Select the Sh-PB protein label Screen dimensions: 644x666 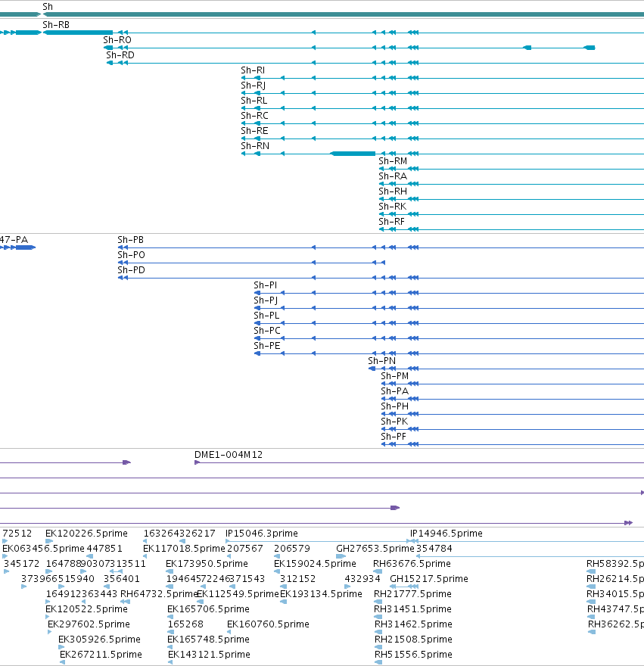130,240
